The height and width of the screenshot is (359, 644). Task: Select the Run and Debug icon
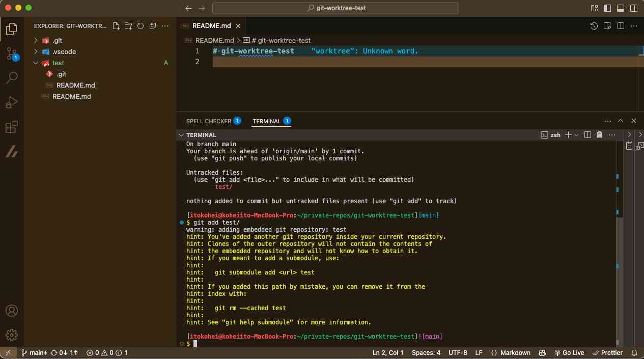tap(11, 102)
